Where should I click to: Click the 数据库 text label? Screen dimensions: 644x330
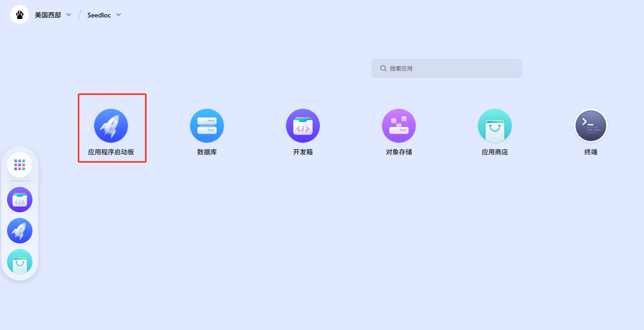click(x=207, y=152)
